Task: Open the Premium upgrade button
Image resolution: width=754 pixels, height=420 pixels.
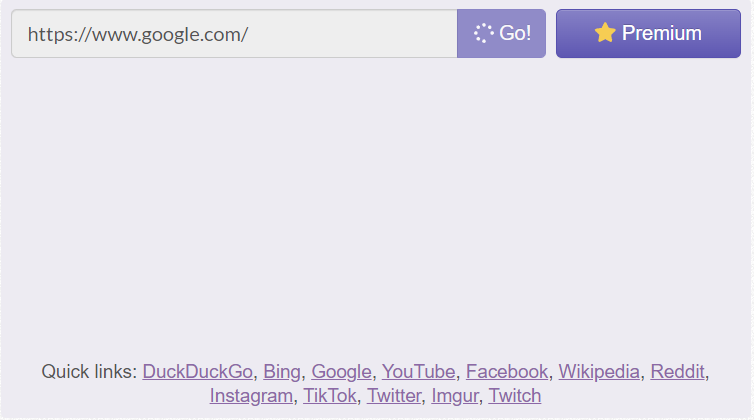Action: point(648,33)
